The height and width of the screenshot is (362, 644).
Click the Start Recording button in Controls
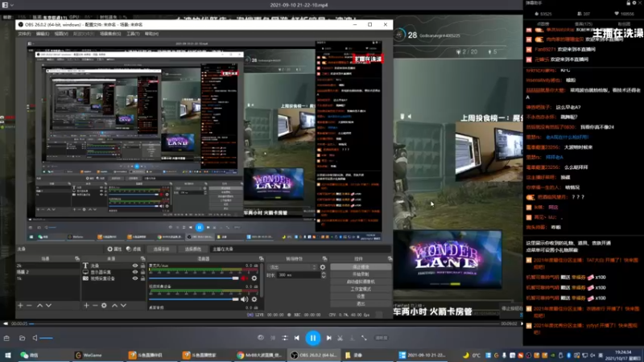(361, 274)
